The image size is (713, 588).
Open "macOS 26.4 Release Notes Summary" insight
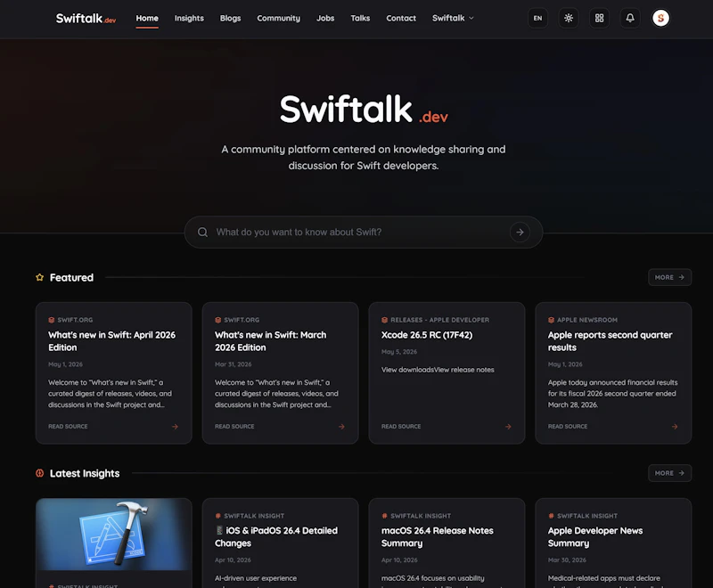[437, 536]
